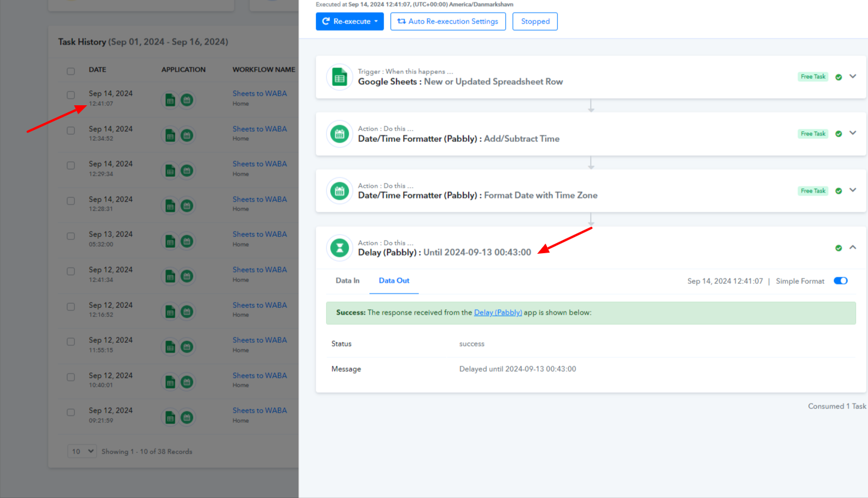Click "Showing 1 - 10 of 38 Records" text
This screenshot has width=868, height=498.
(147, 452)
